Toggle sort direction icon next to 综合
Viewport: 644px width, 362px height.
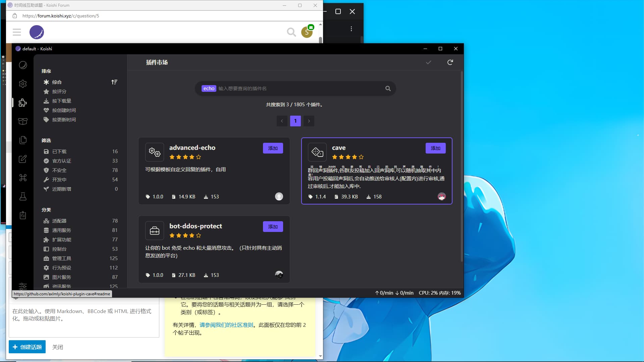tap(114, 82)
